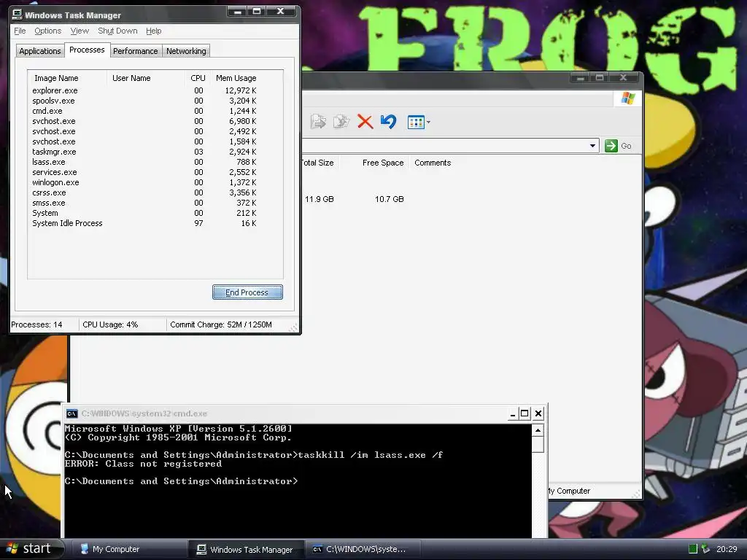Click the My Computer status bar label

point(569,491)
